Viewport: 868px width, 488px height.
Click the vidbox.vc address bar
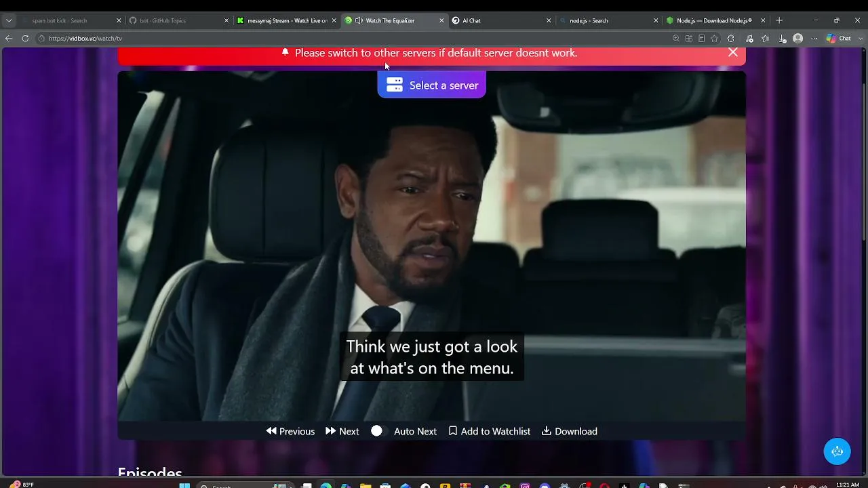point(353,39)
